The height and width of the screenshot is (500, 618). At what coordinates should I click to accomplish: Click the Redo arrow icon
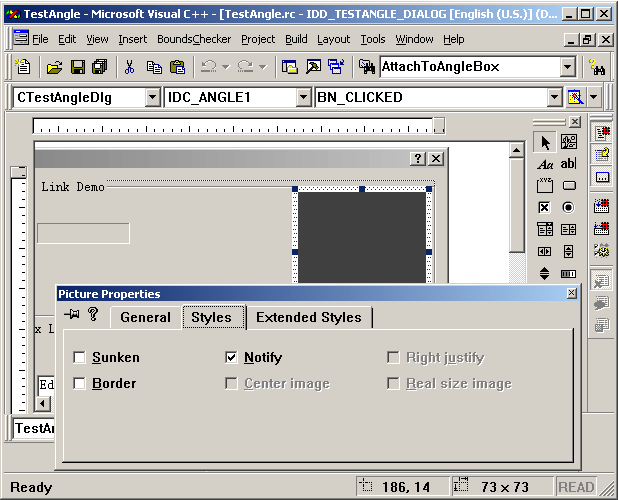point(245,67)
